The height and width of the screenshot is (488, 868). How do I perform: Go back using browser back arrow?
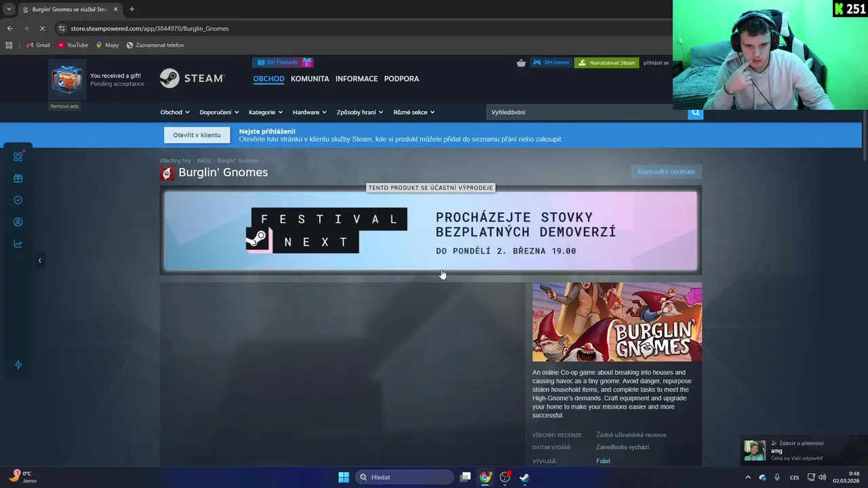tap(9, 28)
